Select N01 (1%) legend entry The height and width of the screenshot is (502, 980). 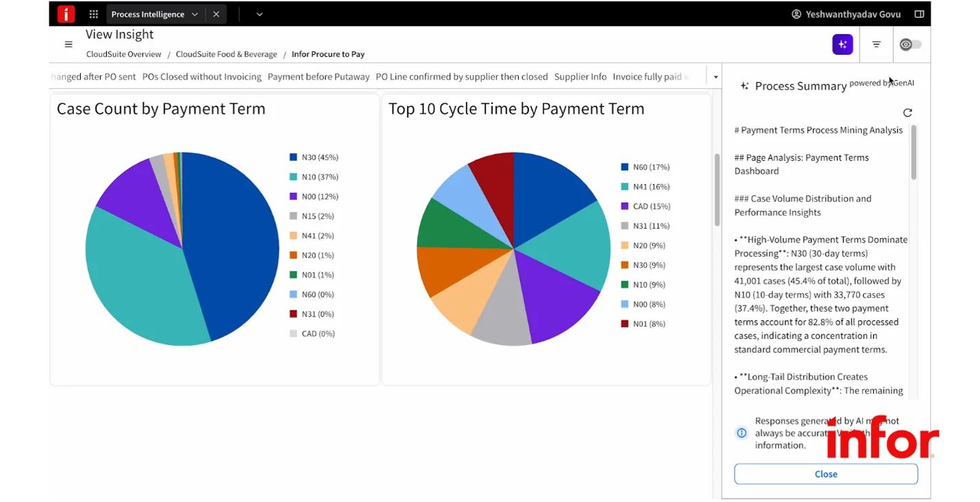click(x=313, y=275)
